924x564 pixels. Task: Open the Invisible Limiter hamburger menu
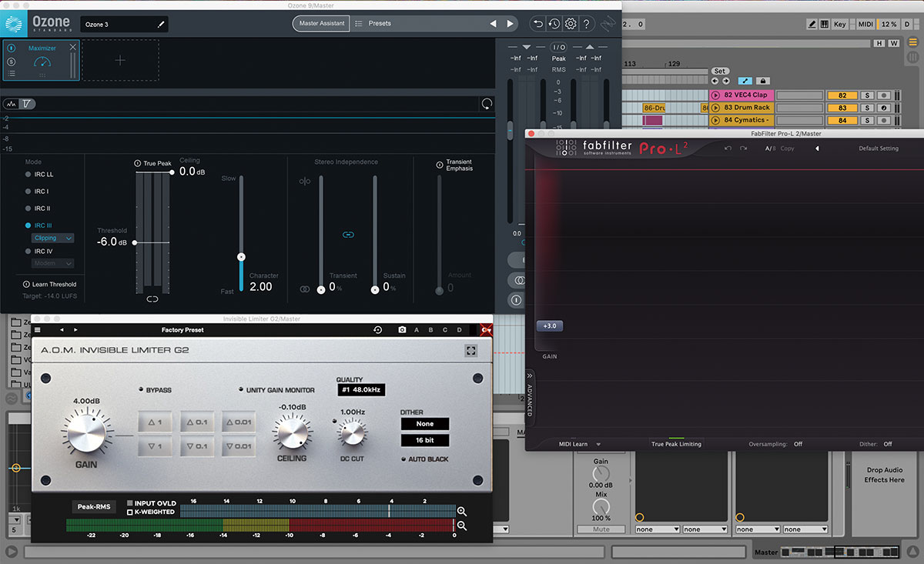click(x=38, y=330)
